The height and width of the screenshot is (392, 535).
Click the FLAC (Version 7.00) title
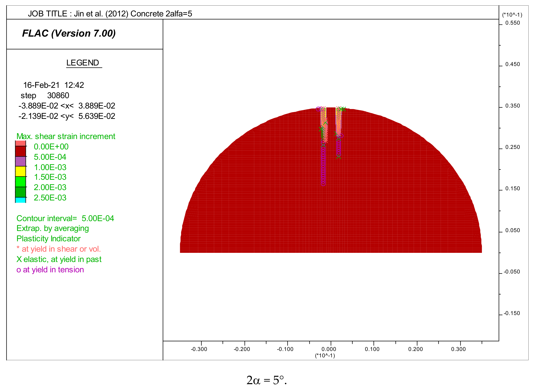[69, 33]
